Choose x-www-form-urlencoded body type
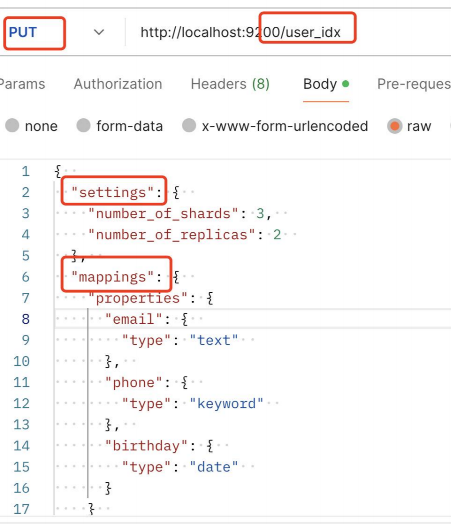451x524 pixels. tap(189, 126)
